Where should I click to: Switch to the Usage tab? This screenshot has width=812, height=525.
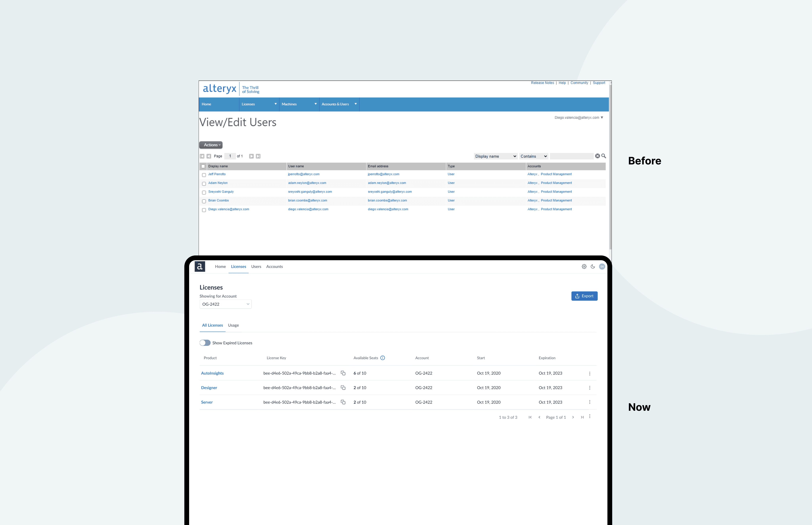click(233, 325)
